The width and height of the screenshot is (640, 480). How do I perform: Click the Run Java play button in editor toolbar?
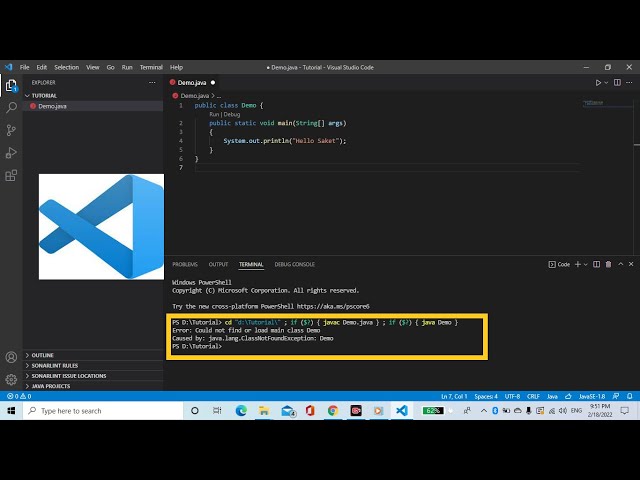598,83
